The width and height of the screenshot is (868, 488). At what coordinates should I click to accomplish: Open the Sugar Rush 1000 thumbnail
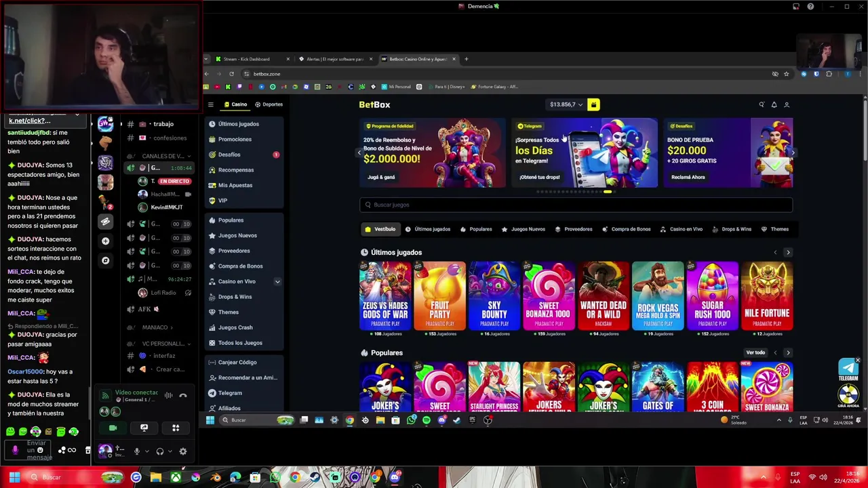pos(712,296)
